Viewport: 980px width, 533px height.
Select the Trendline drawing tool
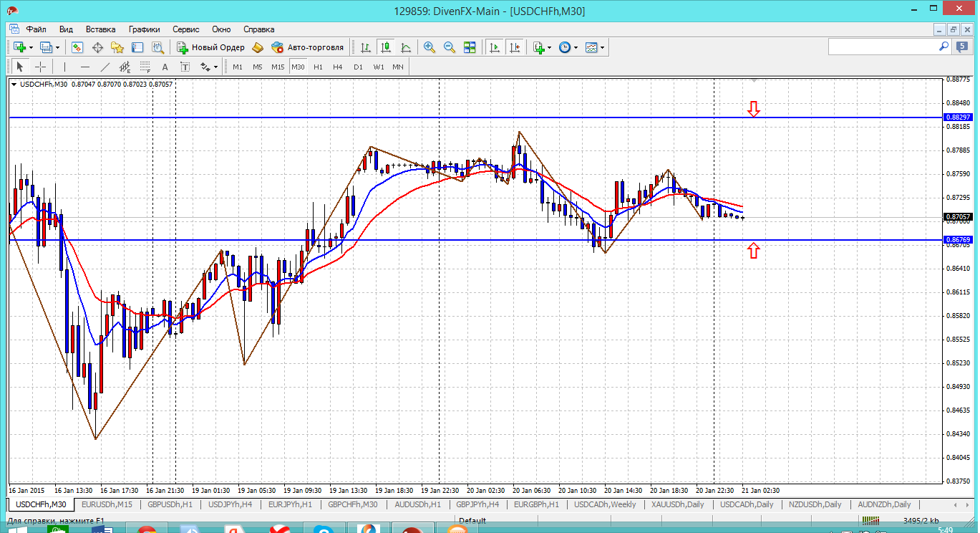[105, 67]
